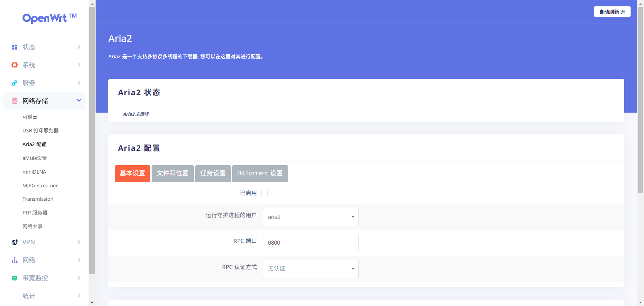This screenshot has width=644, height=306.
Task: Select 任务设置 configuration tab
Action: point(213,174)
